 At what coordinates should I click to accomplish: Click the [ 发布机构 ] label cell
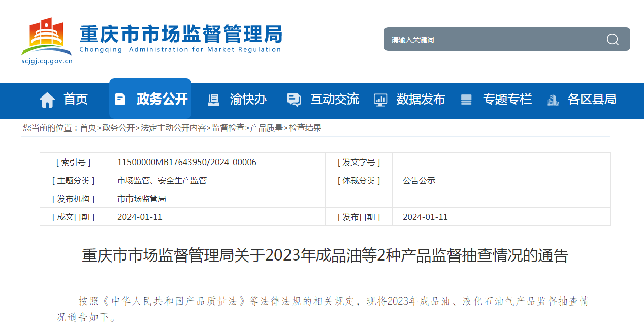(74, 199)
